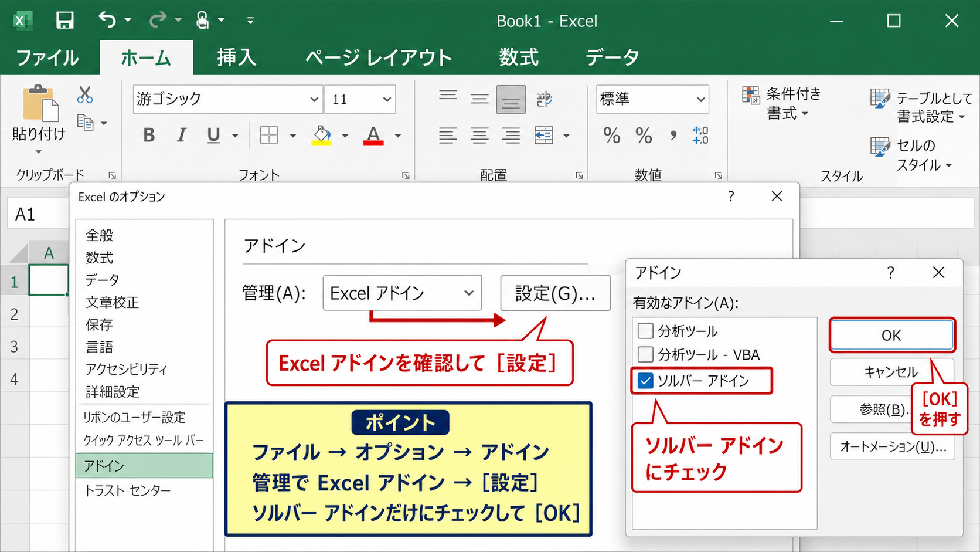Click the Save icon in title bar

pos(64,21)
